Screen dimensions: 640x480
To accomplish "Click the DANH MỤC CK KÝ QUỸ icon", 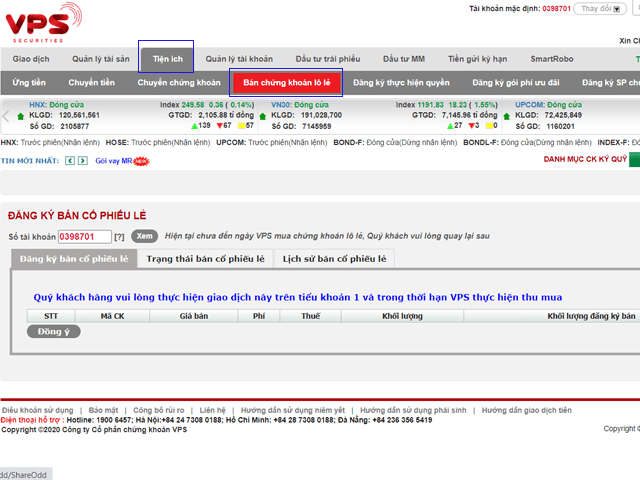I will pyautogui.click(x=635, y=159).
